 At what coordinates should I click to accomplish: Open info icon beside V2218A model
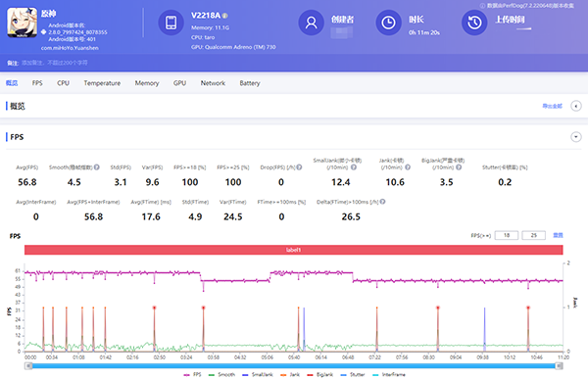coord(225,16)
